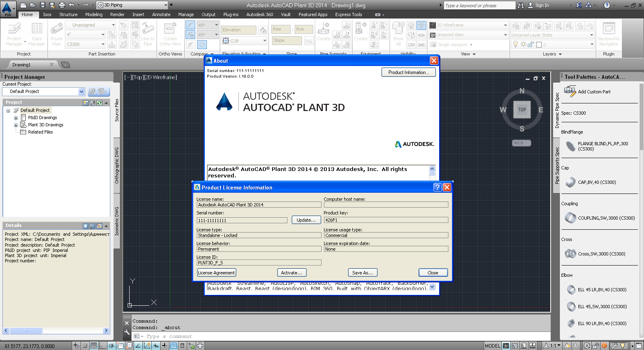This screenshot has width=644, height=350.
Task: Click the Route Pipe tool
Action: [56, 34]
